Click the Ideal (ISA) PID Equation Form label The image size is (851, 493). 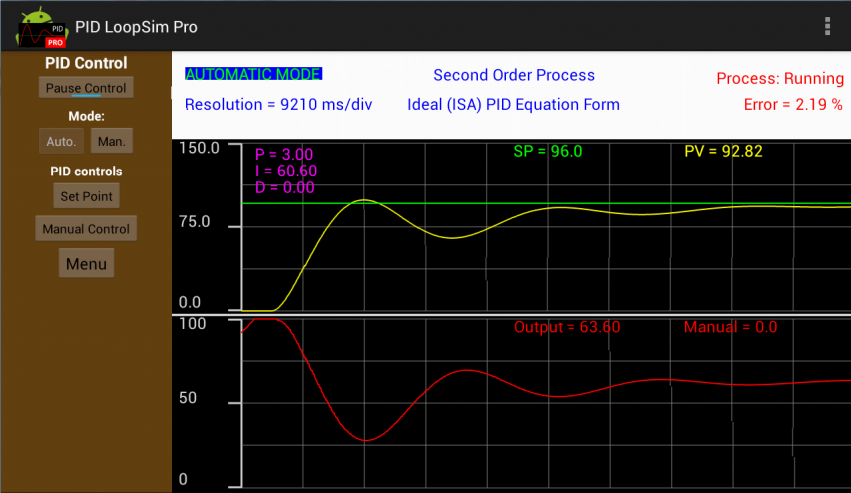[513, 104]
